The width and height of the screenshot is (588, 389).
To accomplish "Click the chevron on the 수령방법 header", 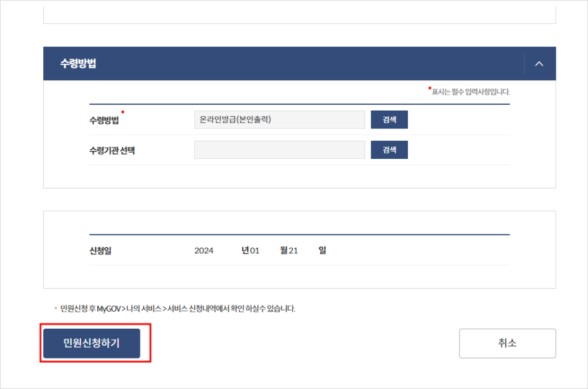I will tap(538, 63).
